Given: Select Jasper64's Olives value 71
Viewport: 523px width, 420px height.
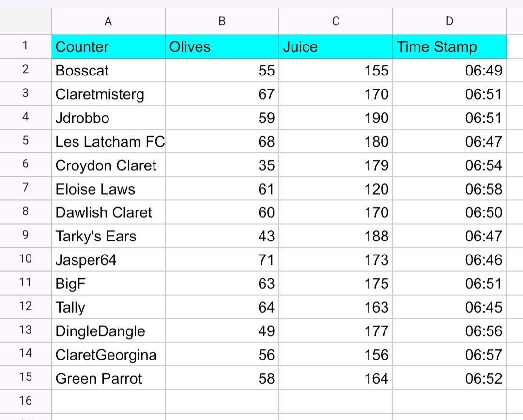Looking at the screenshot, I should tap(222, 260).
